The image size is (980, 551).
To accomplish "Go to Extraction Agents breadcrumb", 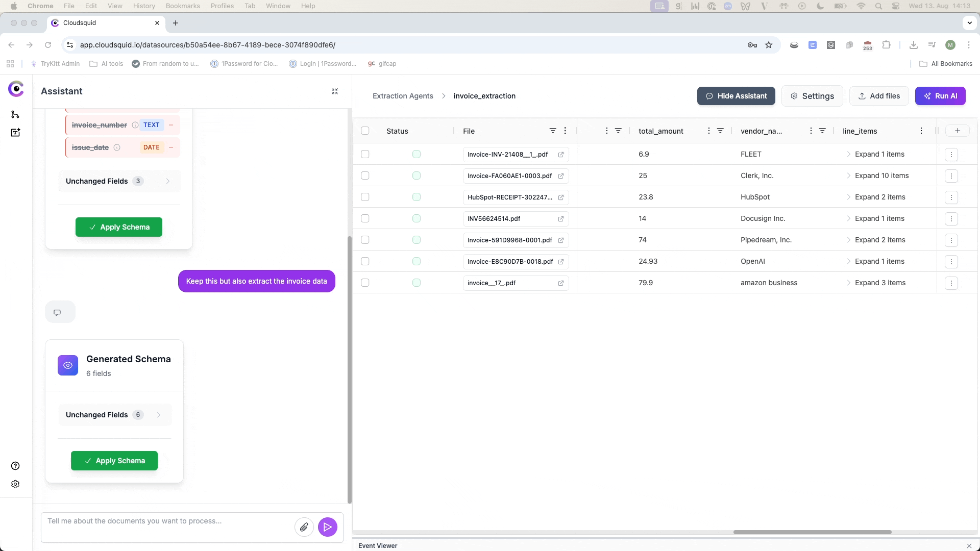I will click(x=403, y=96).
